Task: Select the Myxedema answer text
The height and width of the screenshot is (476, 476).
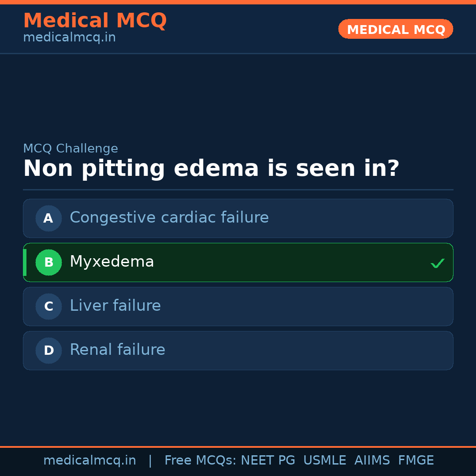Action: [x=112, y=262]
